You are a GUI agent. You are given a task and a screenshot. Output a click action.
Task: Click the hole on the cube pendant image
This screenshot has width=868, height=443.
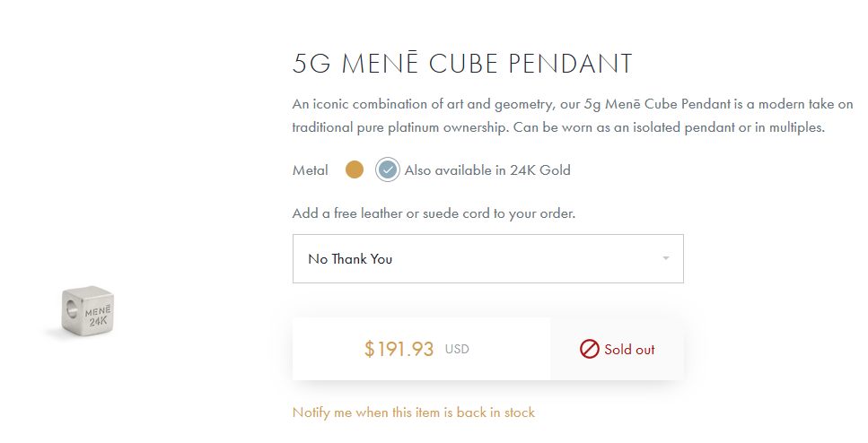(71, 310)
